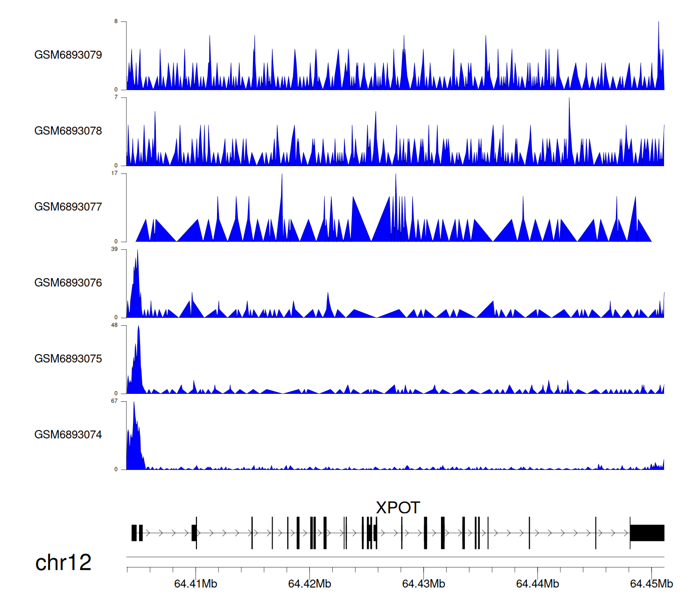Click the XPOT gene name

(398, 508)
